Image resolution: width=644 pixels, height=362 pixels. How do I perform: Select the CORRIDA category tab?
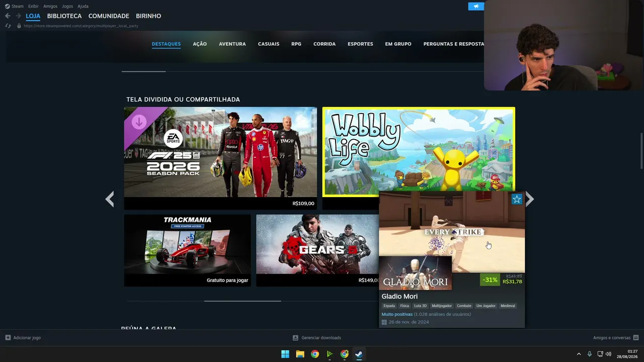(325, 44)
